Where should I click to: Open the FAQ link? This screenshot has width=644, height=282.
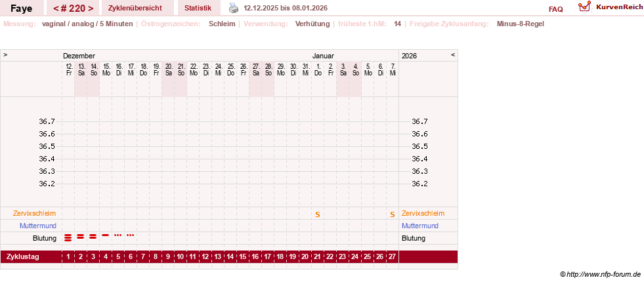555,9
